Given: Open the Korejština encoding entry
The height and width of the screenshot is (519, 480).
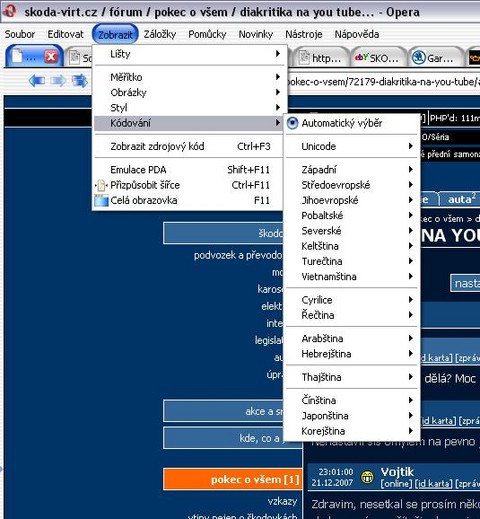Looking at the screenshot, I should click(x=352, y=431).
